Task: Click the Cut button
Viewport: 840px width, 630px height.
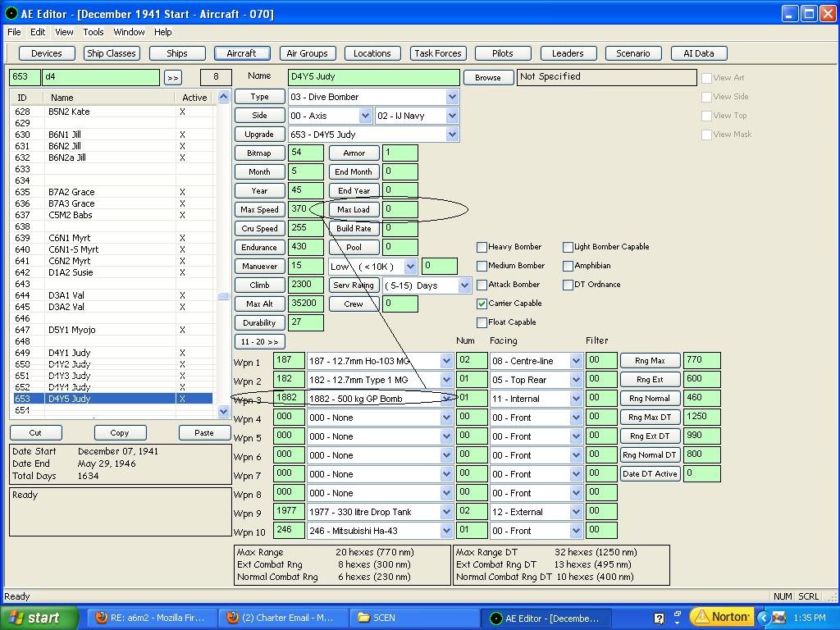Action: 35,433
